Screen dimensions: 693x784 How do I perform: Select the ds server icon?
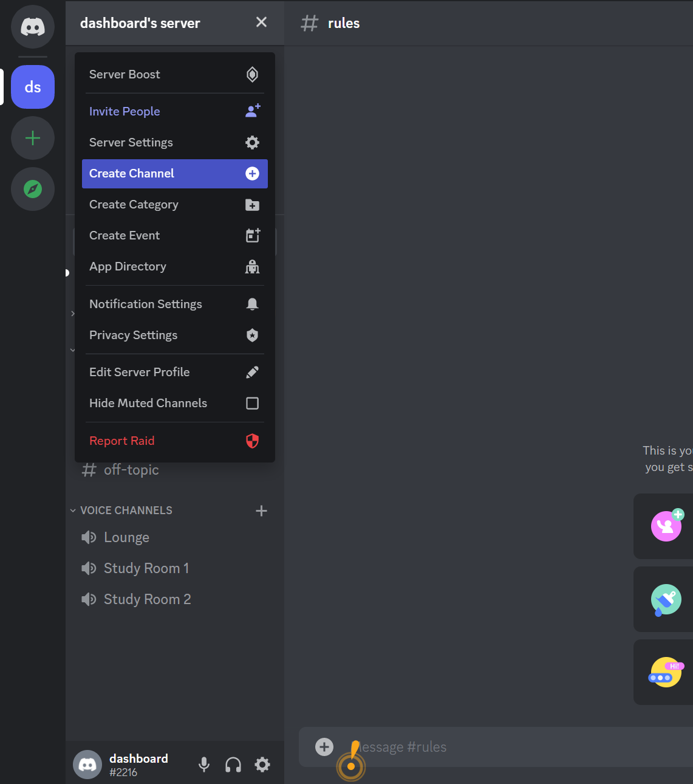(x=33, y=87)
